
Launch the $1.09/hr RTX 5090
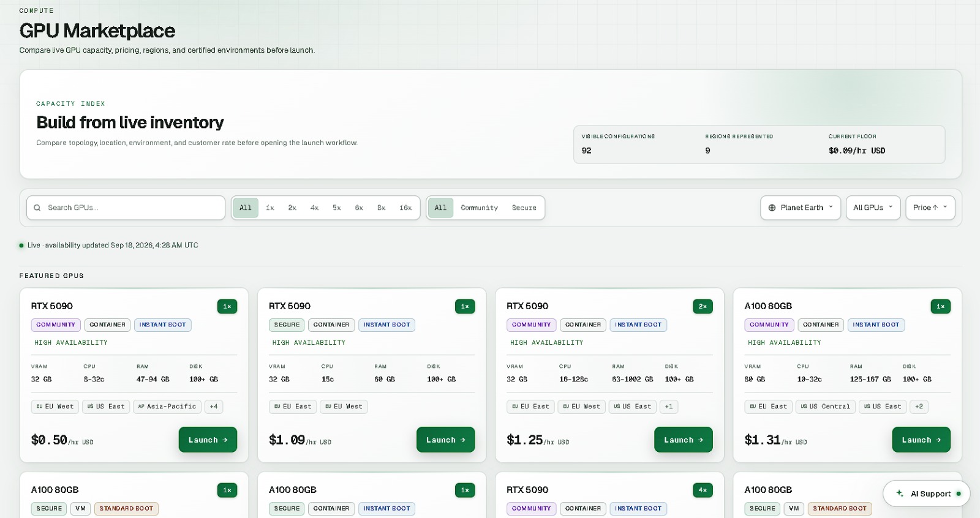coord(445,440)
